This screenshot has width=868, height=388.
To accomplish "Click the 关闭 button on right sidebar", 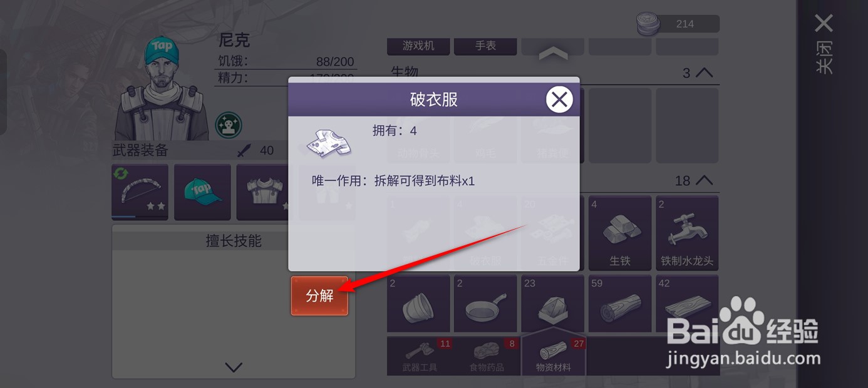I will (824, 44).
